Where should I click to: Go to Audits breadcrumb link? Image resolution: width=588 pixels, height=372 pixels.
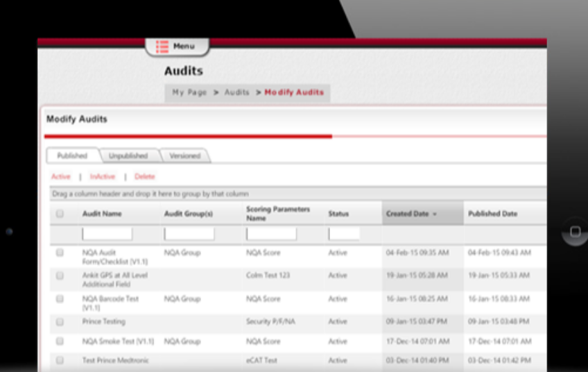[x=237, y=92]
